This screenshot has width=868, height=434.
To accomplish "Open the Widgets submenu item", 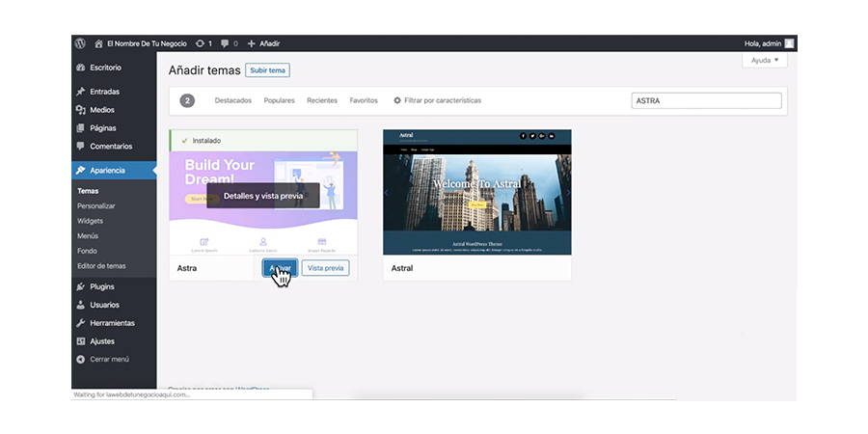I will pyautogui.click(x=91, y=221).
